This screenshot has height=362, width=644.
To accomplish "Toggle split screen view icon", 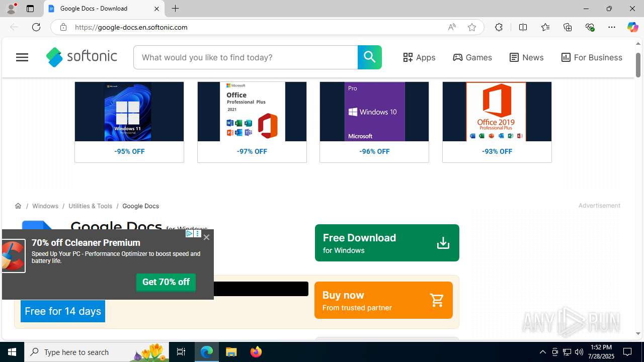I will tap(523, 27).
